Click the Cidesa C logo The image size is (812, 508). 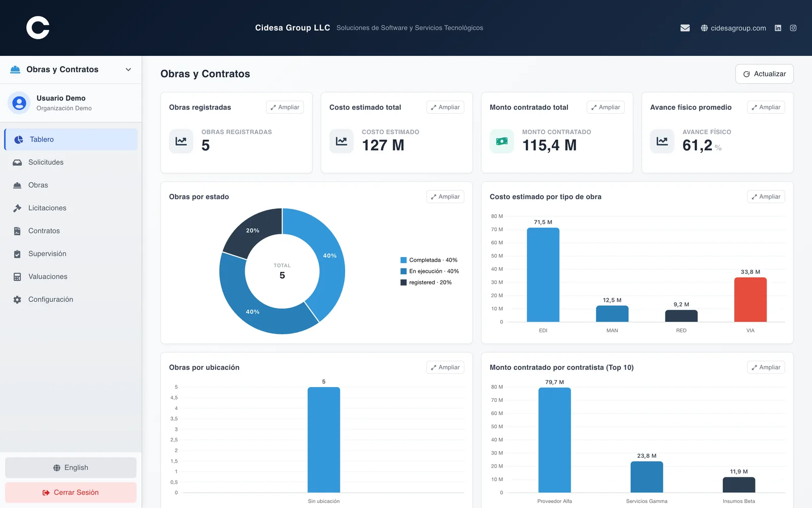[38, 27]
